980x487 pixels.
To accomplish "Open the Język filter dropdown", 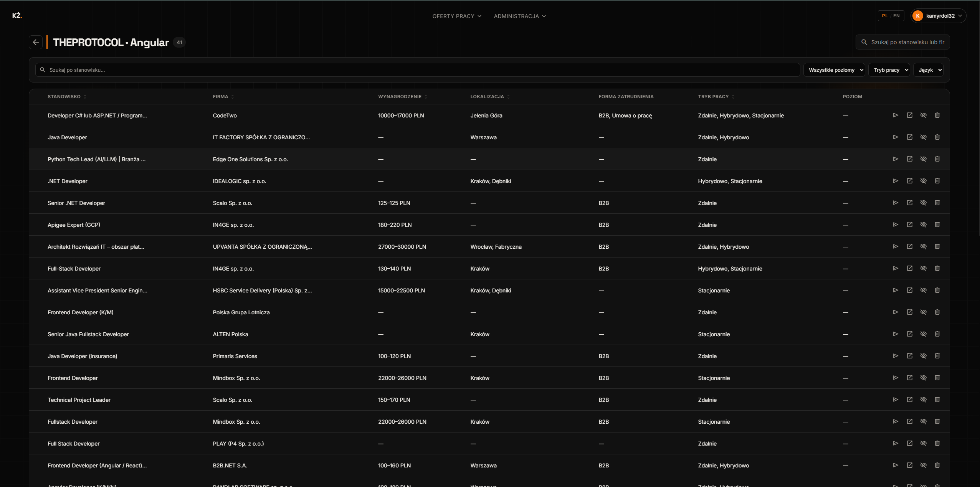I will (928, 70).
